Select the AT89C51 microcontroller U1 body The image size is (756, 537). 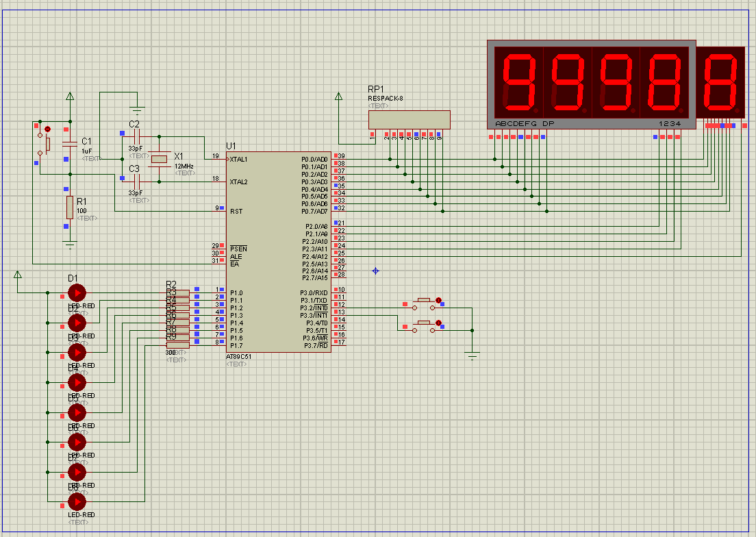pyautogui.click(x=278, y=252)
